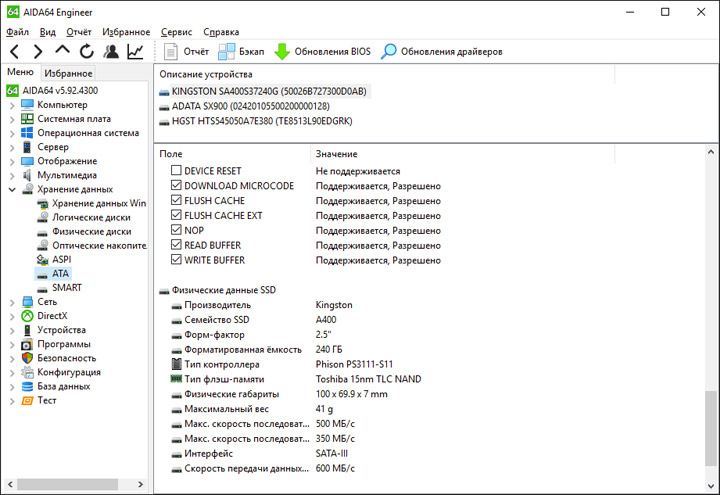Select the Сервер tree node

[53, 147]
